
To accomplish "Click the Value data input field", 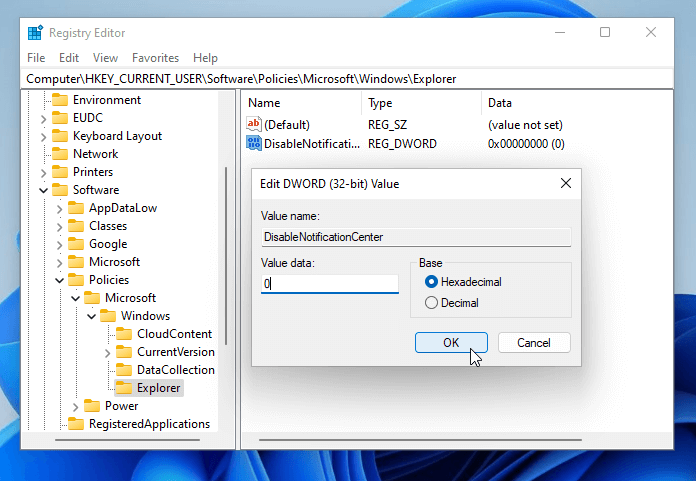I will [x=330, y=284].
